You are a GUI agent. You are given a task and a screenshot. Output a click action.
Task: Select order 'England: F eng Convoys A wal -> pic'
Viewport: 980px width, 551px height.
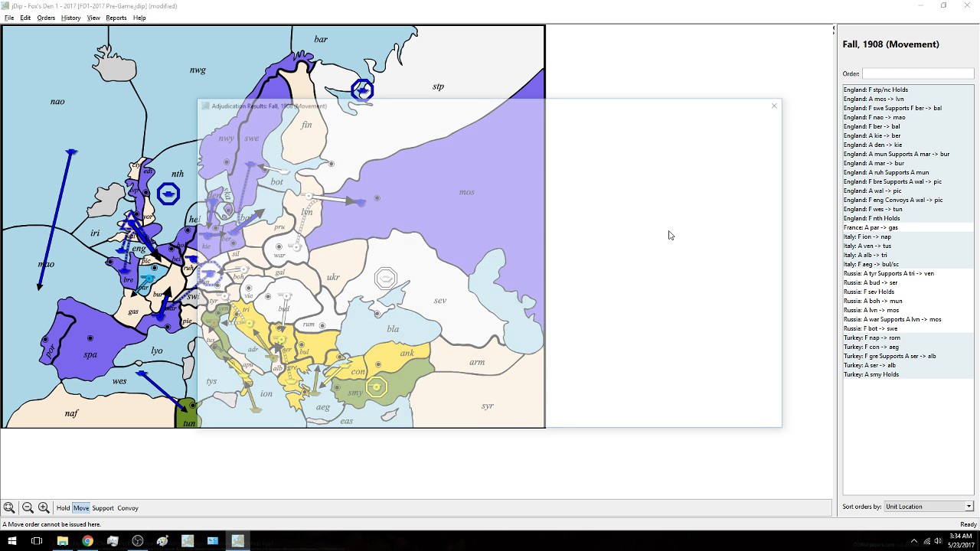coord(908,200)
